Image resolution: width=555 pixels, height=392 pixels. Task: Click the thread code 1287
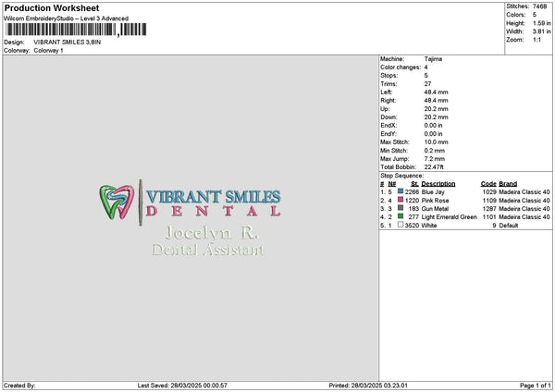(x=489, y=209)
